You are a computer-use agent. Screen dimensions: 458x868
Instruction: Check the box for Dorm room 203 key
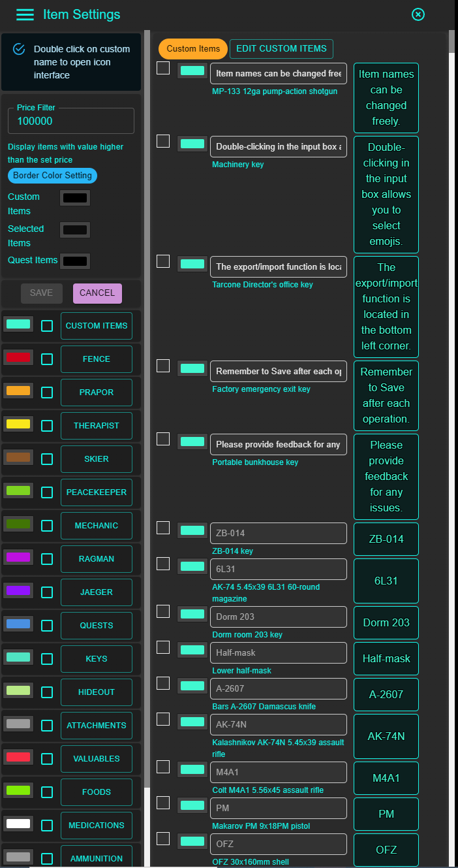(x=163, y=611)
